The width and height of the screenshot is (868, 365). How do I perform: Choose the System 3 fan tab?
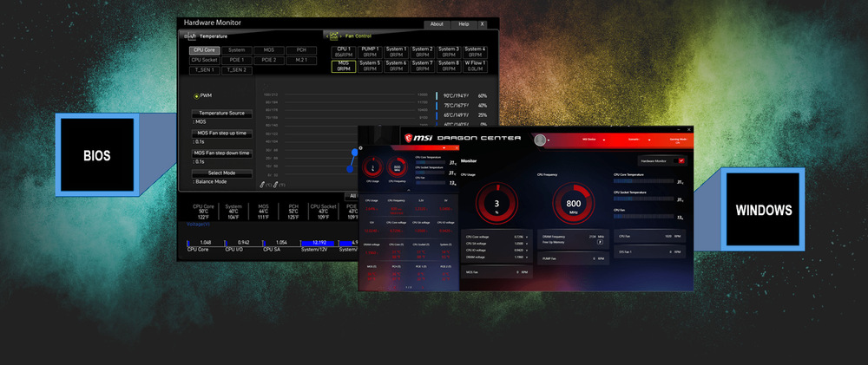coord(449,52)
